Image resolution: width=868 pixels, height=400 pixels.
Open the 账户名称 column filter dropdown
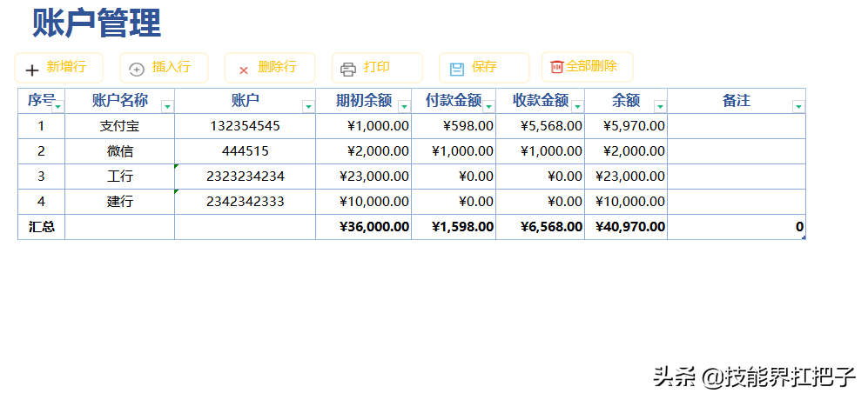coord(167,107)
